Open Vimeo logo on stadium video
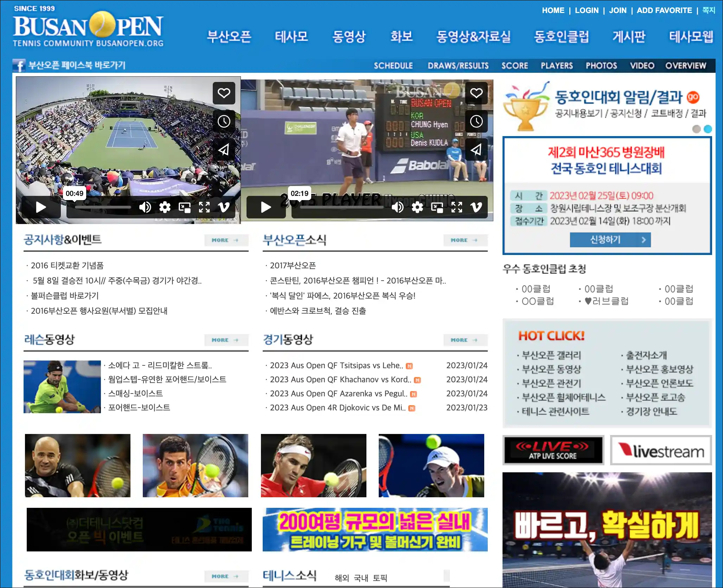Screen dimensions: 723x588 [x=224, y=207]
